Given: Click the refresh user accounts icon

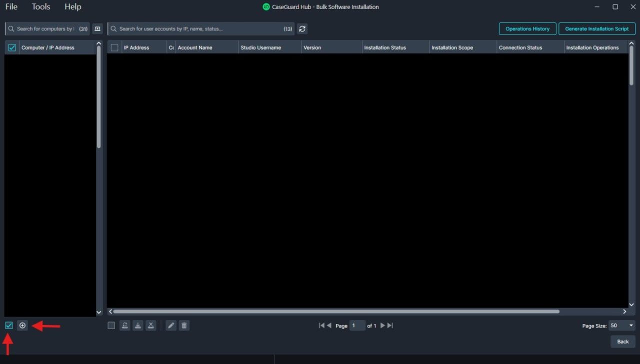Looking at the screenshot, I should (x=302, y=29).
